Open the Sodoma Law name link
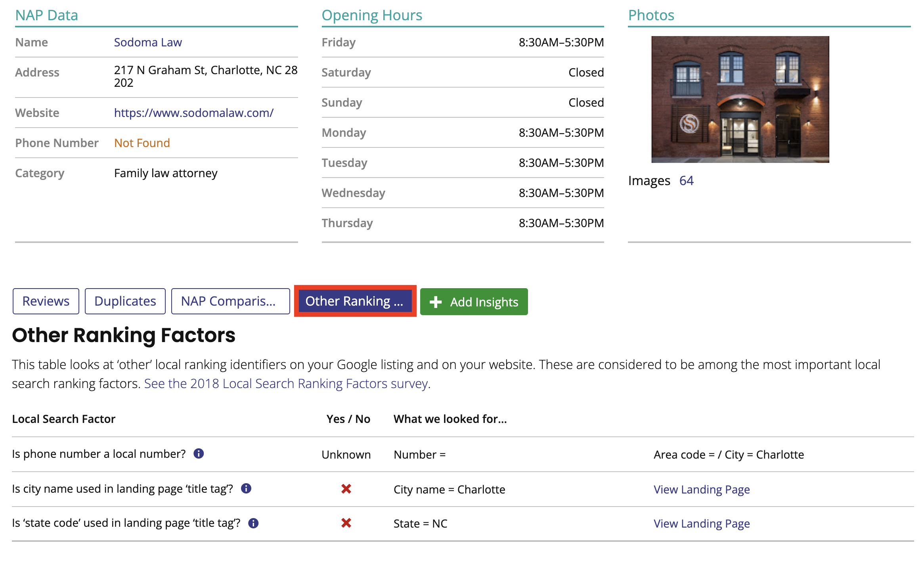Screen dimensions: 924x568 148,42
